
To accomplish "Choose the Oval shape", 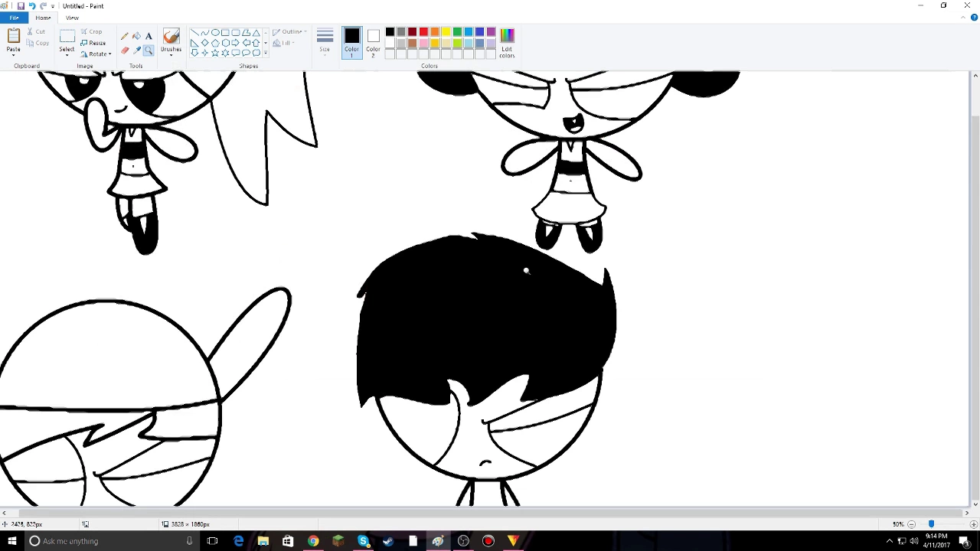I will 215,33.
